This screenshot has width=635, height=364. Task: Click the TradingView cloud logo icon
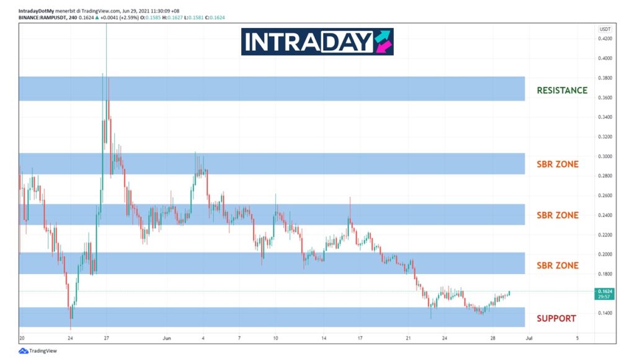point(24,351)
